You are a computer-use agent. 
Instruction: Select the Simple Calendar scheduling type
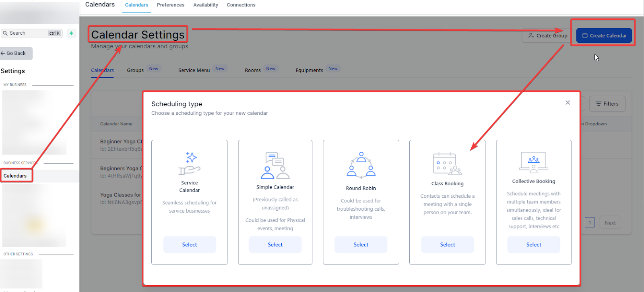pyautogui.click(x=275, y=244)
